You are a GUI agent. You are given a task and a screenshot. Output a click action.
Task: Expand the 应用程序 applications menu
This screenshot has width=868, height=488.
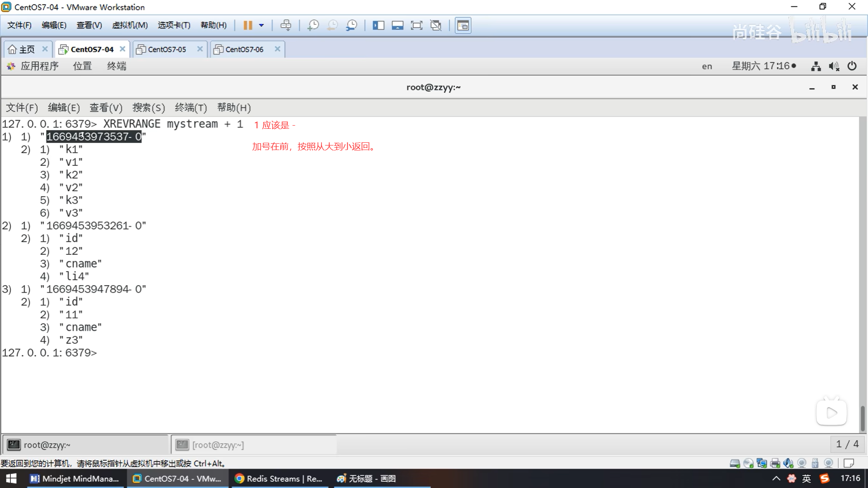click(39, 66)
